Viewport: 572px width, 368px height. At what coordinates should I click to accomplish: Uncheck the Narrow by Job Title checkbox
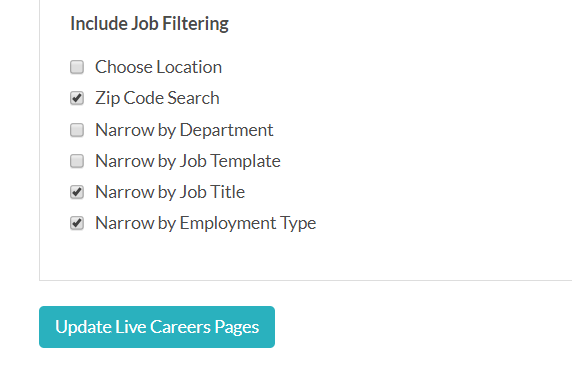[x=77, y=192]
